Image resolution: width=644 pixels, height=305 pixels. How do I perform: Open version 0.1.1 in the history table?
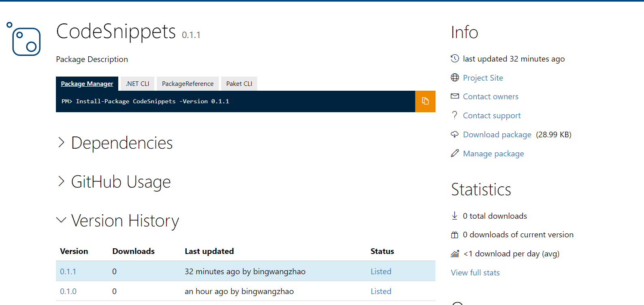click(68, 271)
